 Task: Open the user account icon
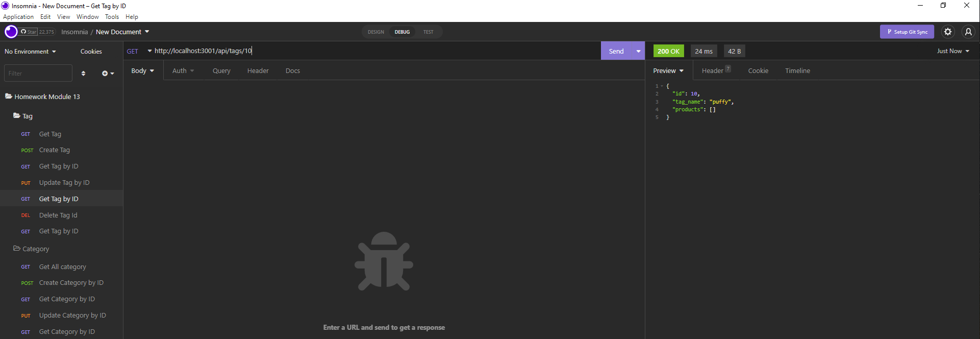pyautogui.click(x=968, y=32)
